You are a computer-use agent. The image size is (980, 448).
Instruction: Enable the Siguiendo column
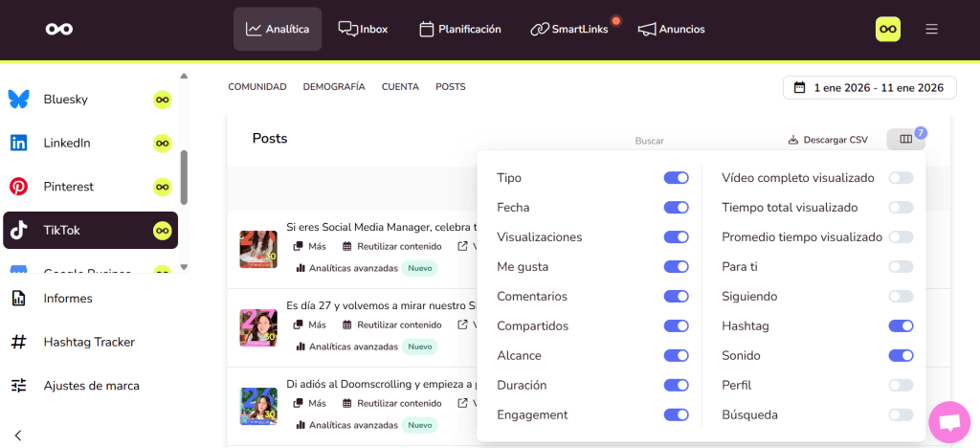[902, 296]
